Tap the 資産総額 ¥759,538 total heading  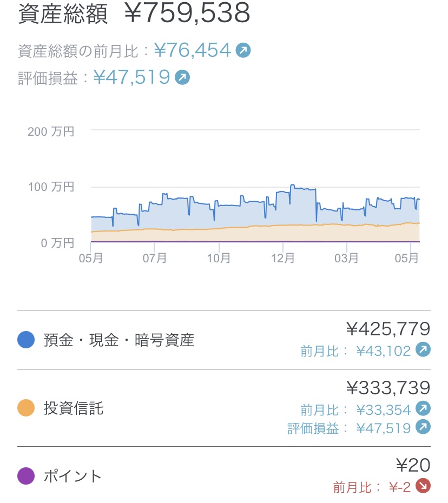tap(134, 14)
